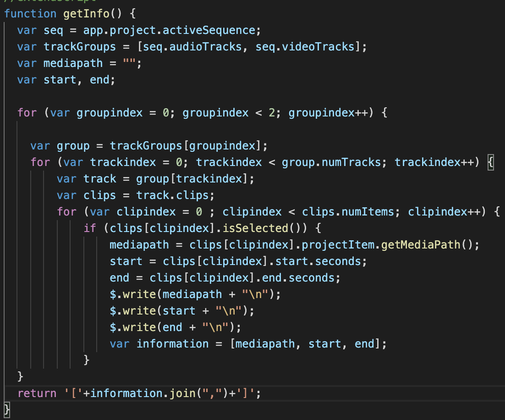Click the highlighted matching brace after numTracks loop
Screen dimensions: 505x420
(x=491, y=161)
